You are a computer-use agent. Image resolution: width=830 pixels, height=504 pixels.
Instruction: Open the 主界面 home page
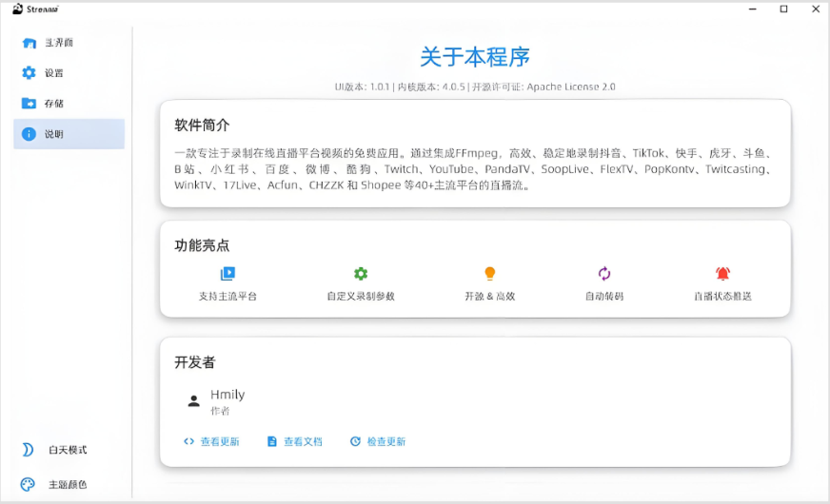[x=69, y=43]
